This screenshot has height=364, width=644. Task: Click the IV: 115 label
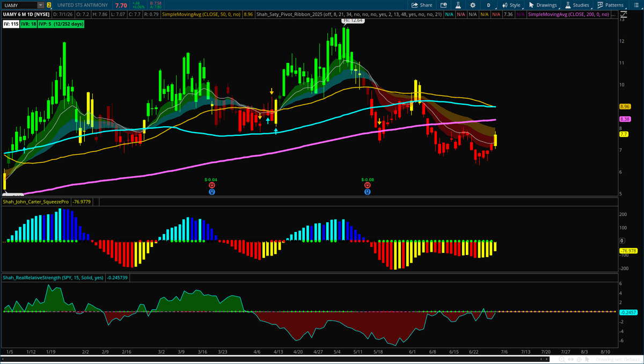tap(11, 24)
